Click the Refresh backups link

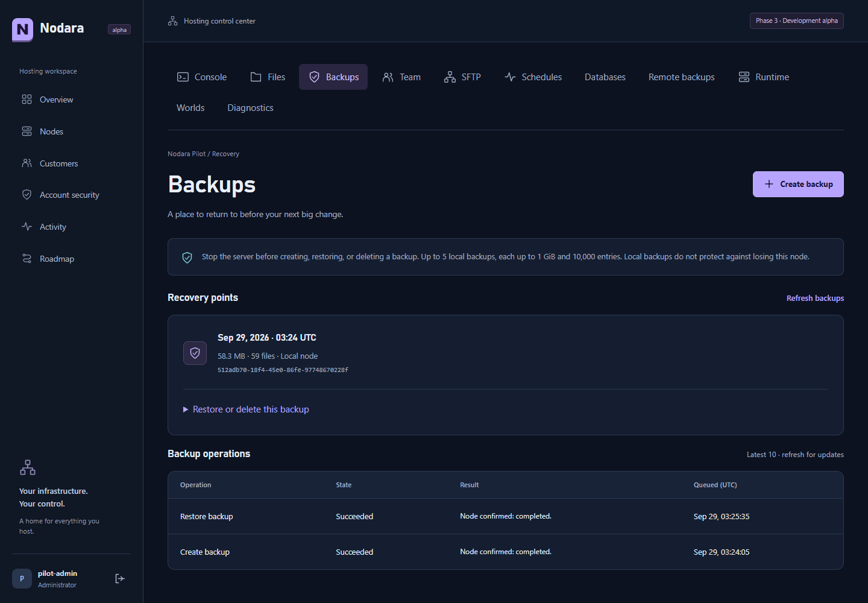(815, 298)
